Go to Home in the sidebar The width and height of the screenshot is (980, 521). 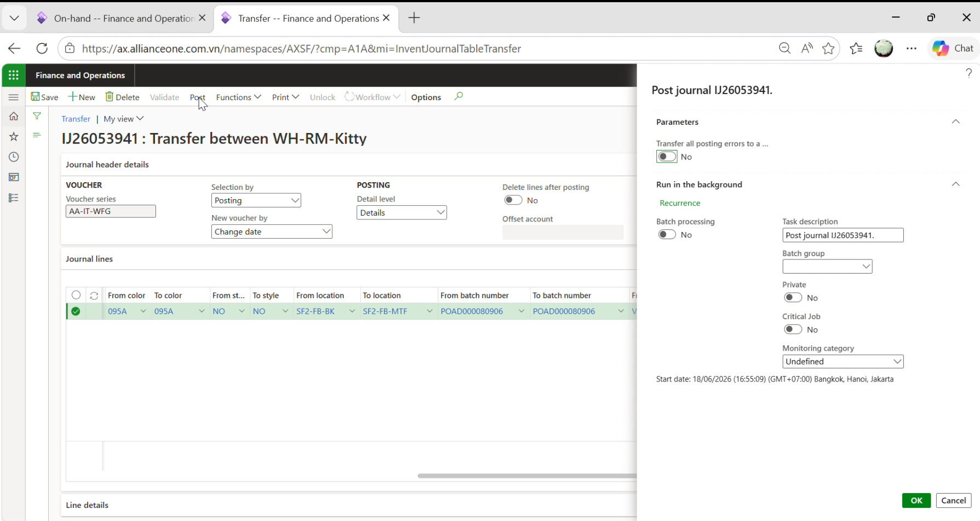click(14, 116)
